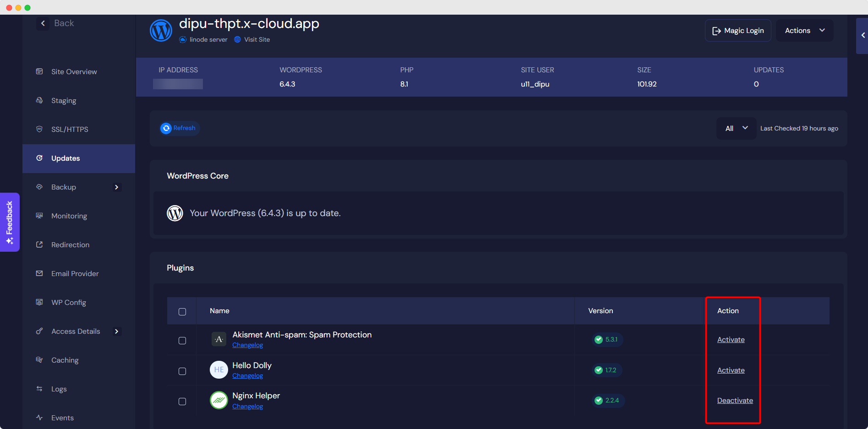Viewport: 868px width, 429px height.
Task: Check the Akismet Anti-spam checkbox
Action: point(182,341)
